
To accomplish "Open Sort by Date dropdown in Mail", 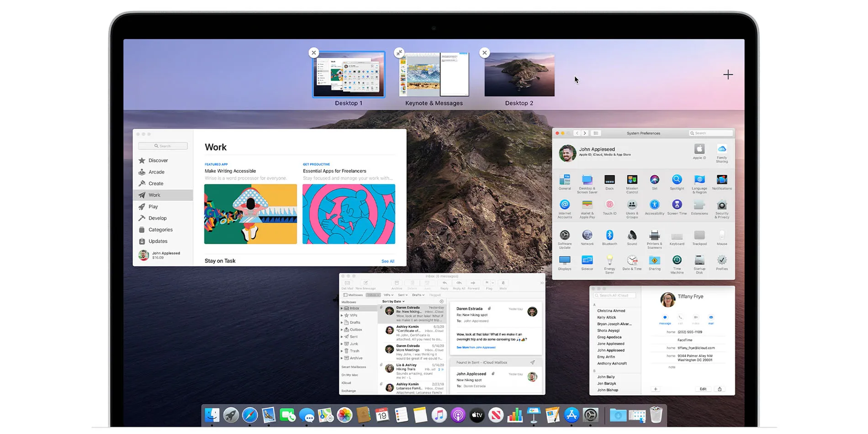I will click(x=393, y=302).
